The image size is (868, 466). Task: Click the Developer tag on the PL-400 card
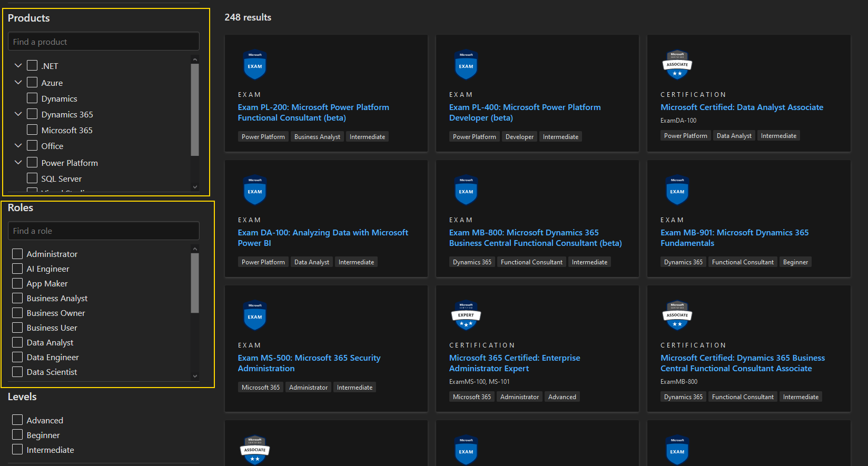(519, 137)
